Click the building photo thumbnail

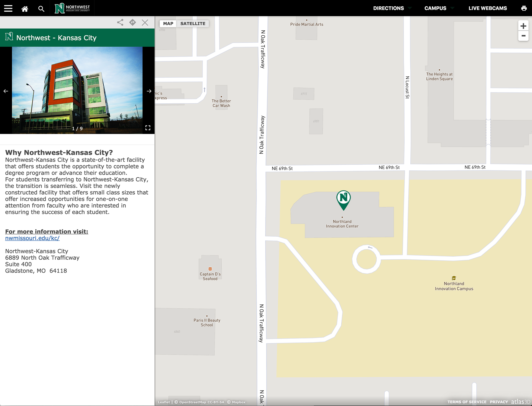[x=77, y=90]
